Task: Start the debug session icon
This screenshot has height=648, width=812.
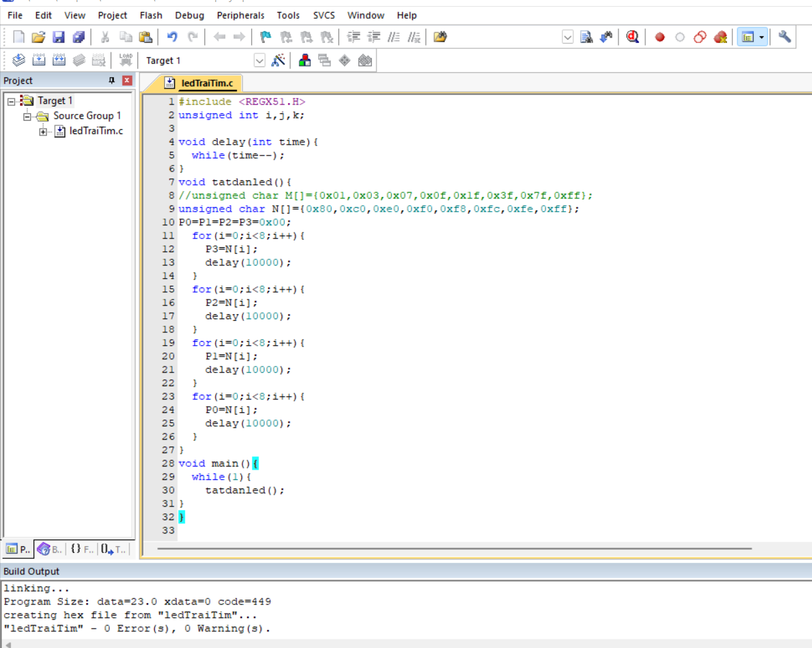Action: tap(632, 38)
